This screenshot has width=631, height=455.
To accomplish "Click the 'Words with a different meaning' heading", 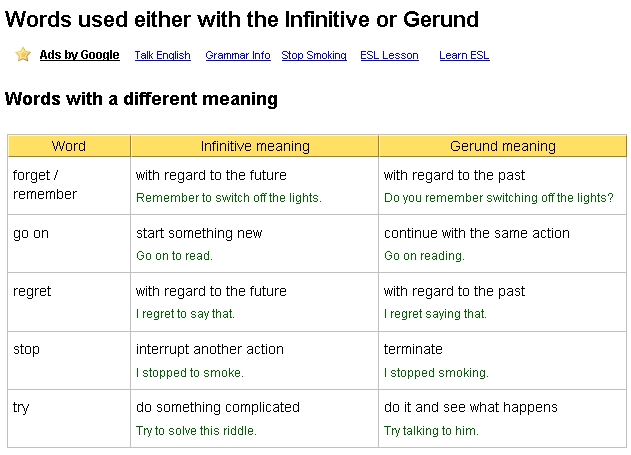I will [141, 99].
